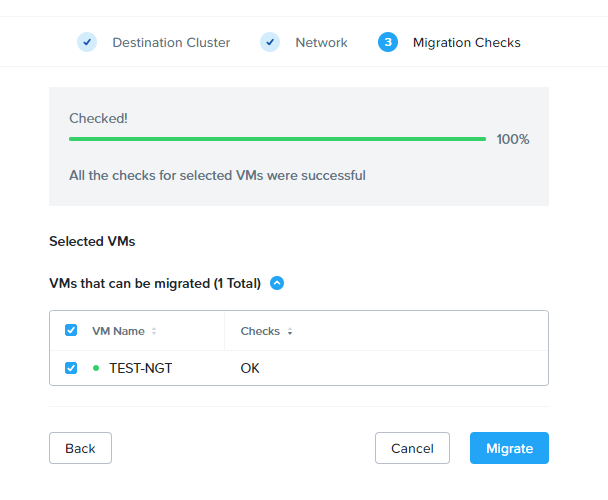Select the Migration Checks step label

point(466,42)
